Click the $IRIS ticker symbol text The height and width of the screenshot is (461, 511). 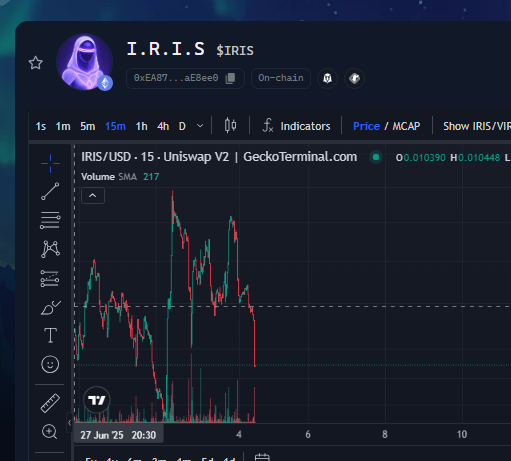coord(235,51)
